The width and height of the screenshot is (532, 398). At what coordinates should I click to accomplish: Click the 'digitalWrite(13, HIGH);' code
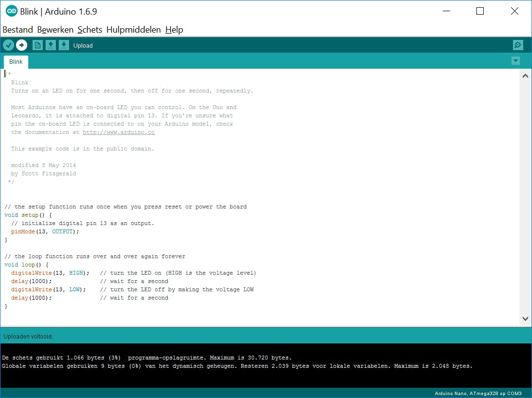(x=50, y=273)
